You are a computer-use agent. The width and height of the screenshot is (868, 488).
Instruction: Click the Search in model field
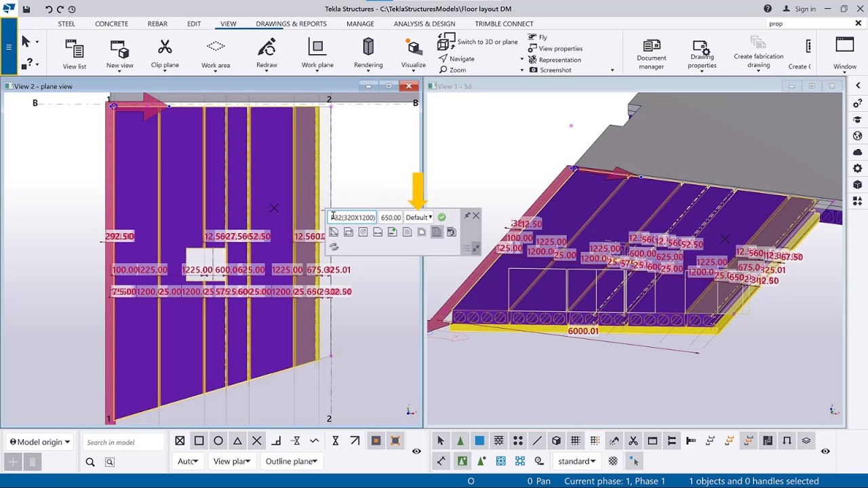pos(123,443)
